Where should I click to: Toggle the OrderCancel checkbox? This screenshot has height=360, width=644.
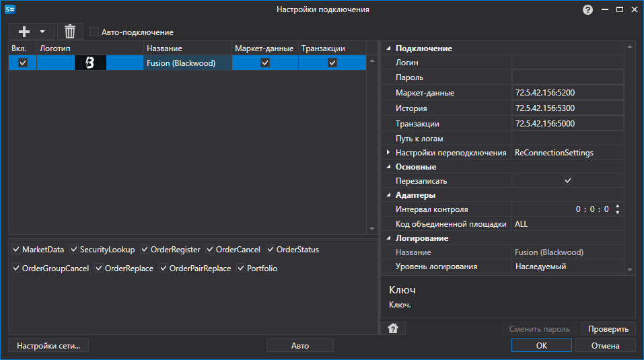pyautogui.click(x=210, y=249)
